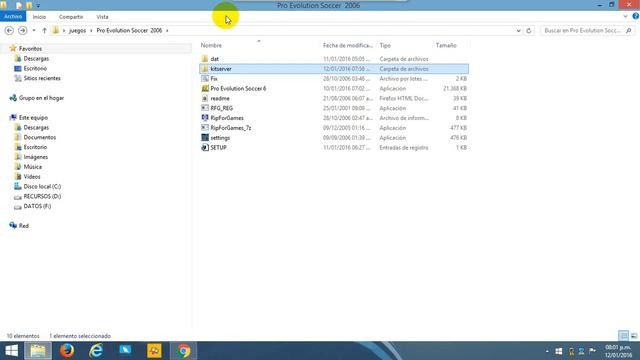Open File Explorer taskbar icon
Viewport: 640px width, 360px height.
38,351
